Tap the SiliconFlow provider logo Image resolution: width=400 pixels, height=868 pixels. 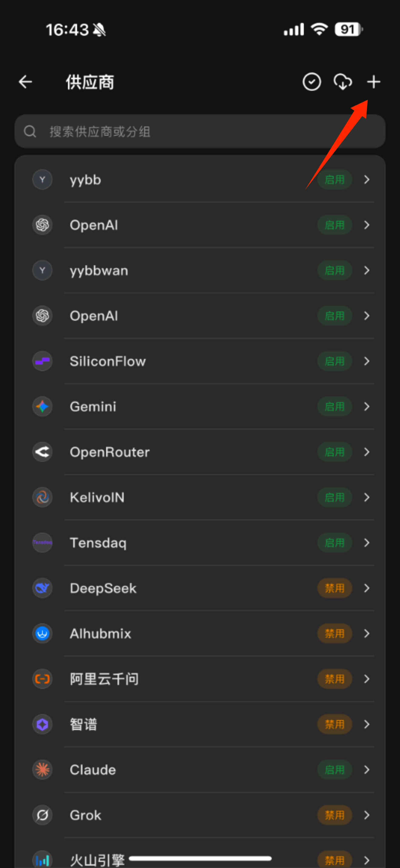(x=42, y=361)
